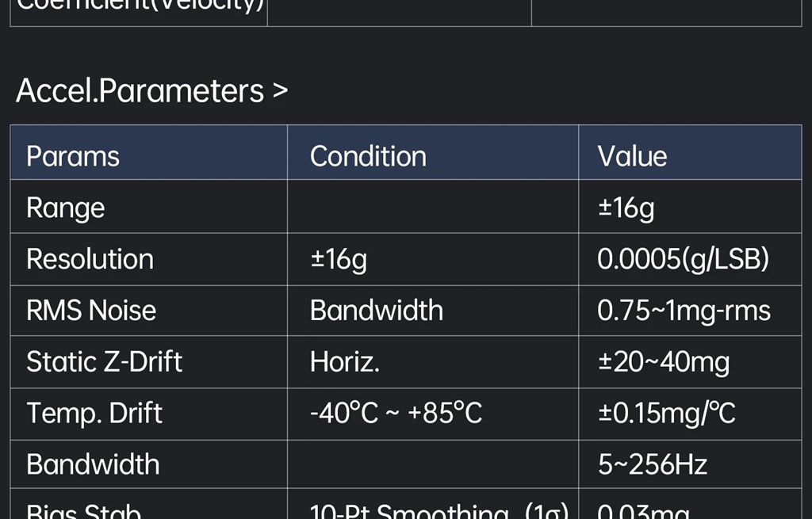Click the 0.75~1mg-rms noise value
This screenshot has width=812, height=519.
click(x=684, y=311)
